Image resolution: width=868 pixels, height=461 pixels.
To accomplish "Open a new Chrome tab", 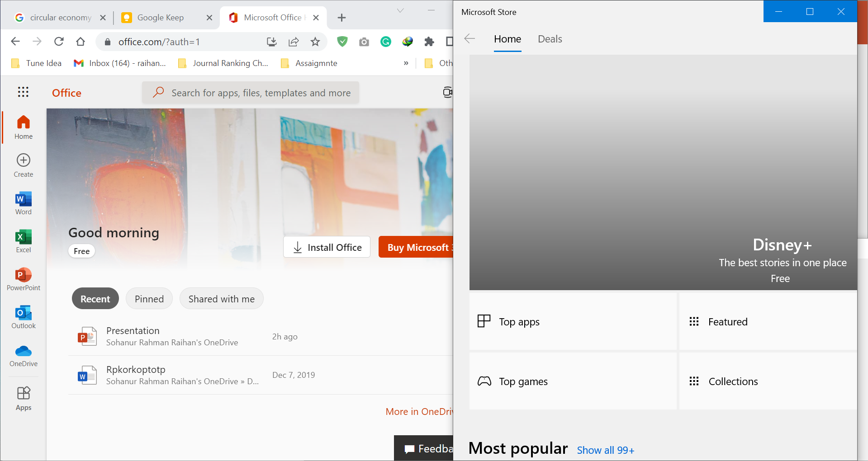I will click(342, 18).
